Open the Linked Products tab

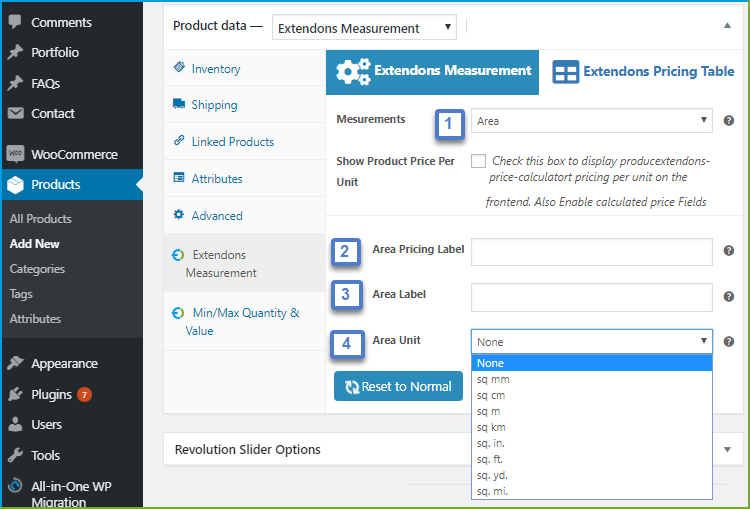244,141
